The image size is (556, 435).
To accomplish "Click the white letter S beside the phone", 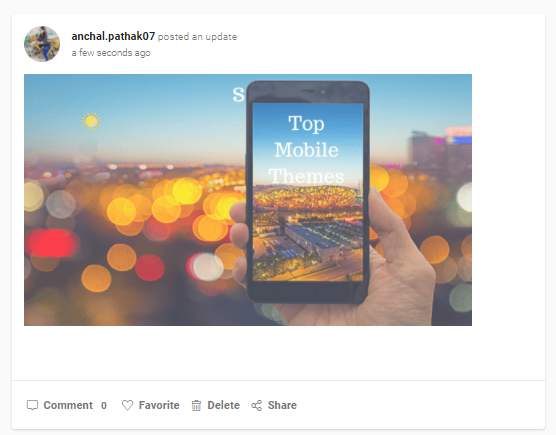I will click(239, 94).
